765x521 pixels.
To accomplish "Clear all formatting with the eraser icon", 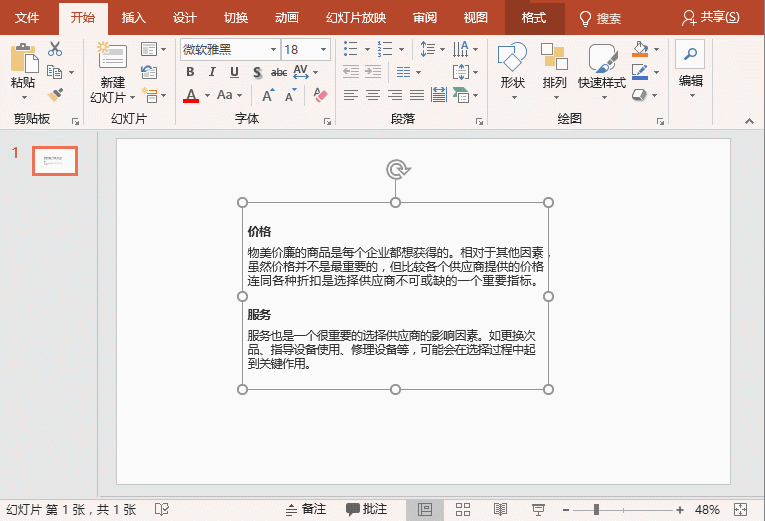I will pos(321,95).
